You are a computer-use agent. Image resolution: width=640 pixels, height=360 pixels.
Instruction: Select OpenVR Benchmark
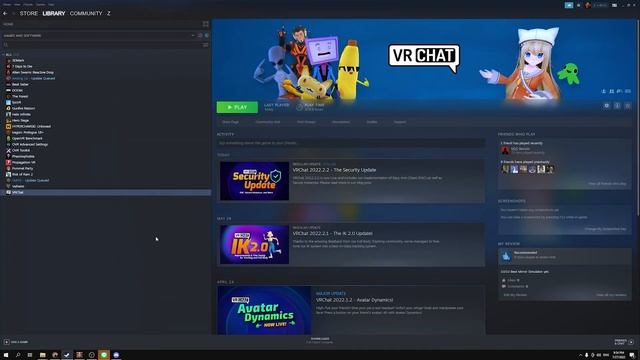click(27, 138)
